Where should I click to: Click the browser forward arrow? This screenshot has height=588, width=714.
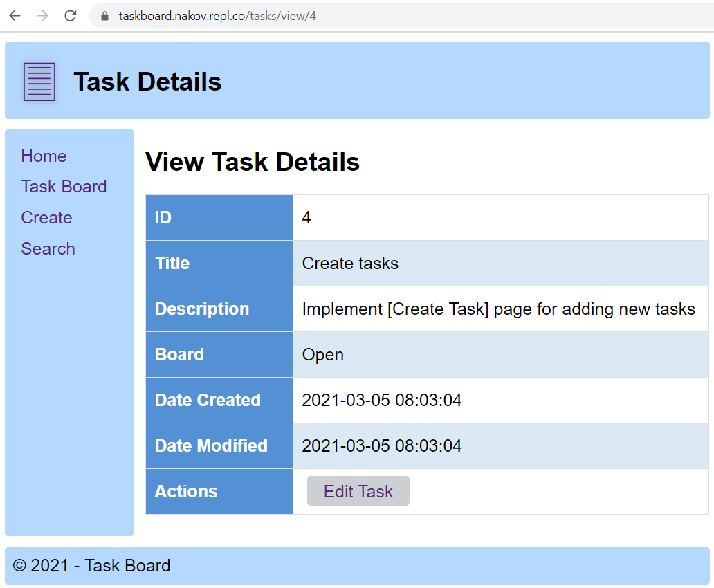(x=42, y=15)
